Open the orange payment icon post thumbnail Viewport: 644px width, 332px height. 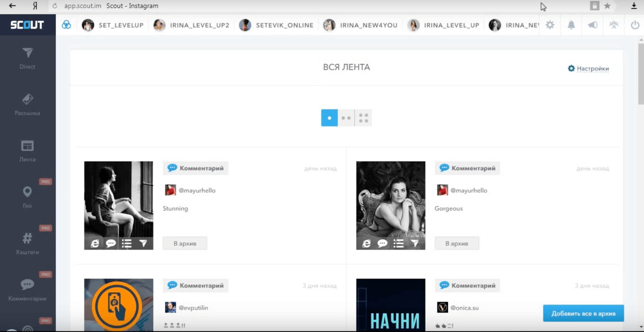tap(119, 305)
